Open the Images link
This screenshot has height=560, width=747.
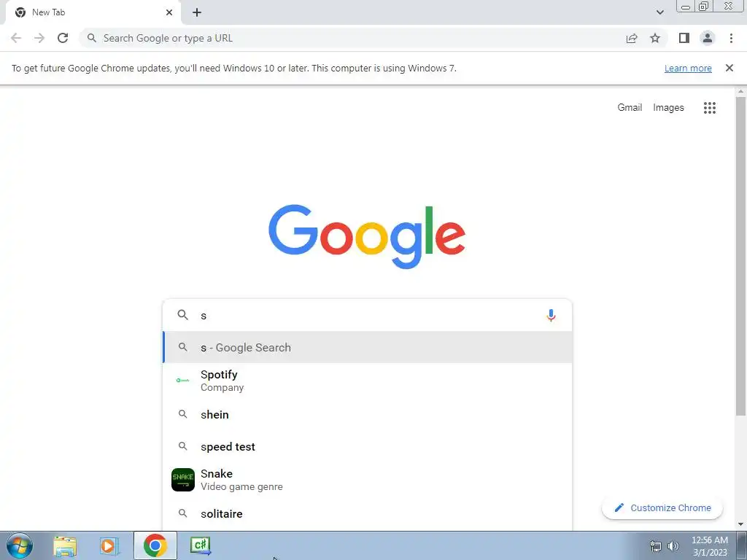[668, 108]
